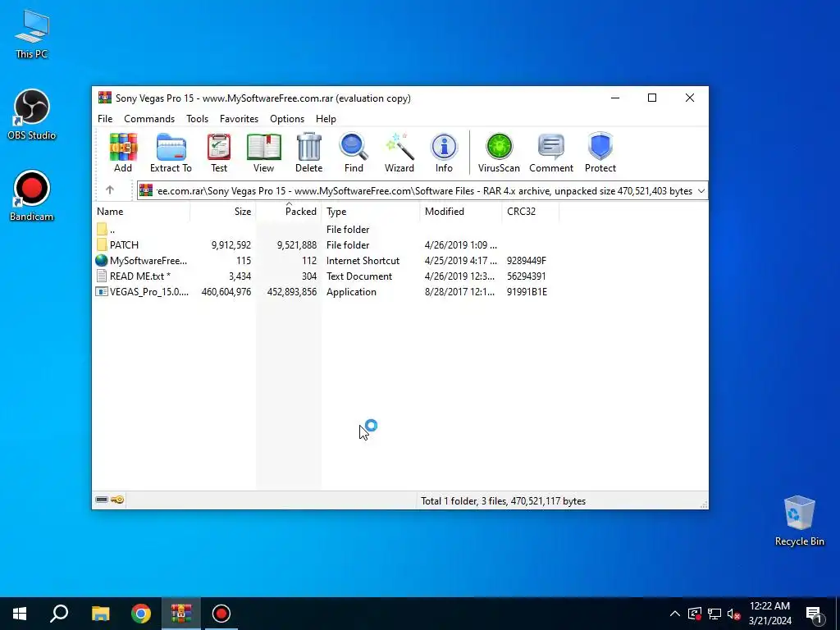
Task: Open the Help menu
Action: [326, 119]
